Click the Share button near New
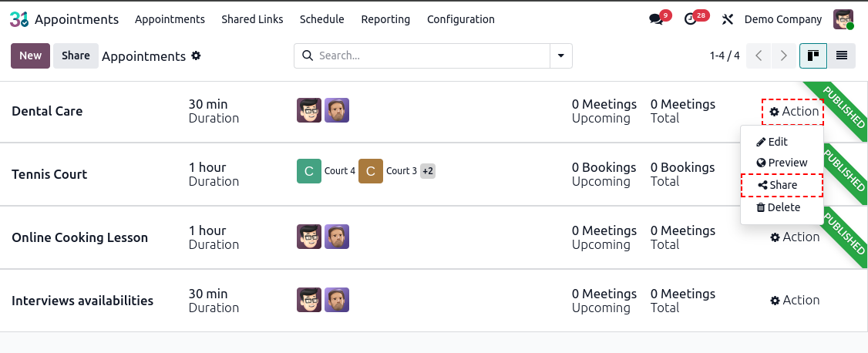The width and height of the screenshot is (868, 353). (76, 56)
